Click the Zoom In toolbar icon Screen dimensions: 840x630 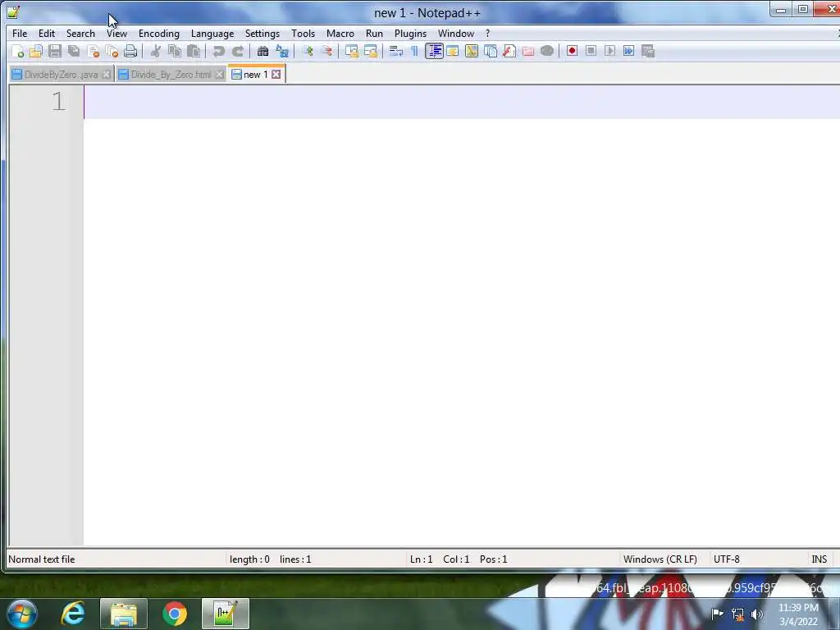(x=308, y=52)
